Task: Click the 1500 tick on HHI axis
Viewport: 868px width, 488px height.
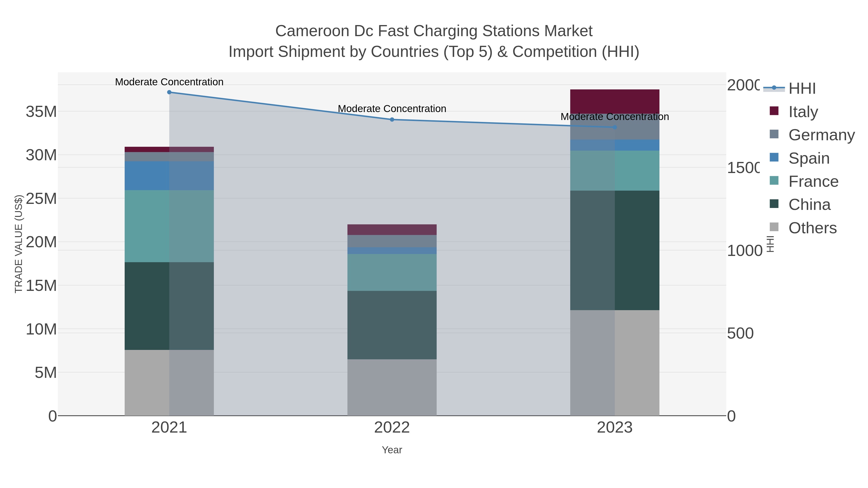Action: [743, 168]
